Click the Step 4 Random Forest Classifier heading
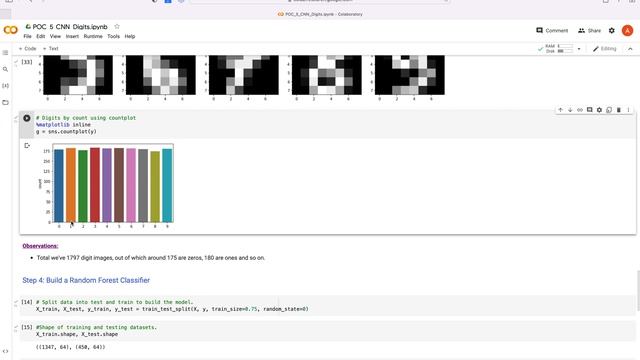The width and height of the screenshot is (640, 360). (86, 280)
